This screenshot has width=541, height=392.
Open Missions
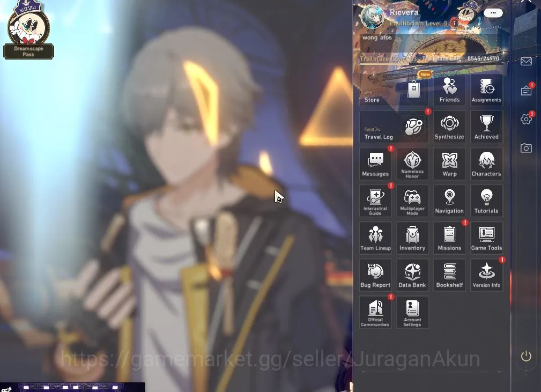click(x=449, y=238)
